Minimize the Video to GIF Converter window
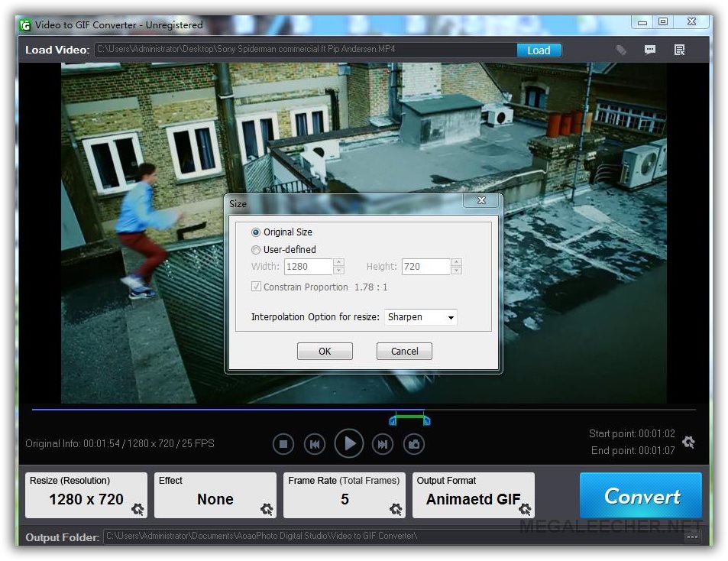Image resolution: width=728 pixels, height=561 pixels. (x=642, y=22)
